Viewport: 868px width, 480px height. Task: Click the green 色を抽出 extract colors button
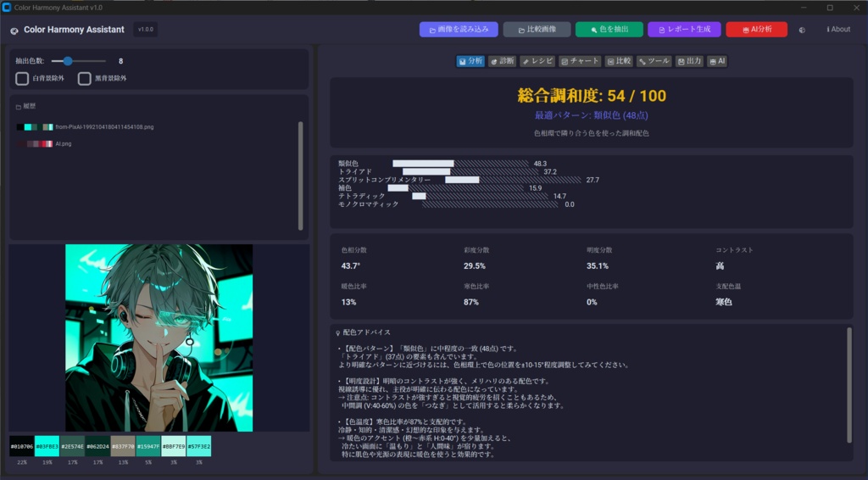(x=609, y=30)
